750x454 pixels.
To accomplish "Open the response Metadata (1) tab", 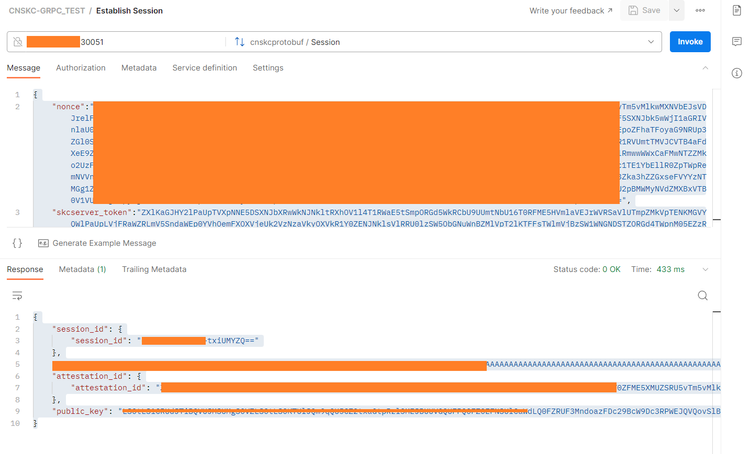I will pos(82,269).
